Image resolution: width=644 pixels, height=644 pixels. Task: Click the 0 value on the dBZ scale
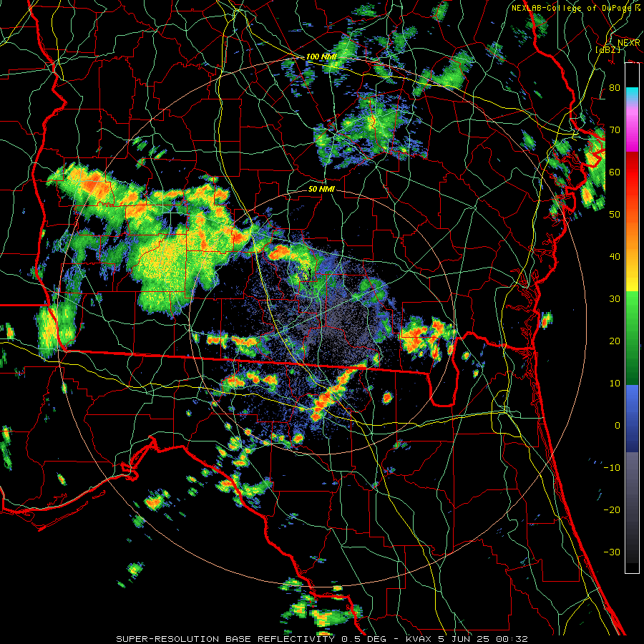[618, 426]
